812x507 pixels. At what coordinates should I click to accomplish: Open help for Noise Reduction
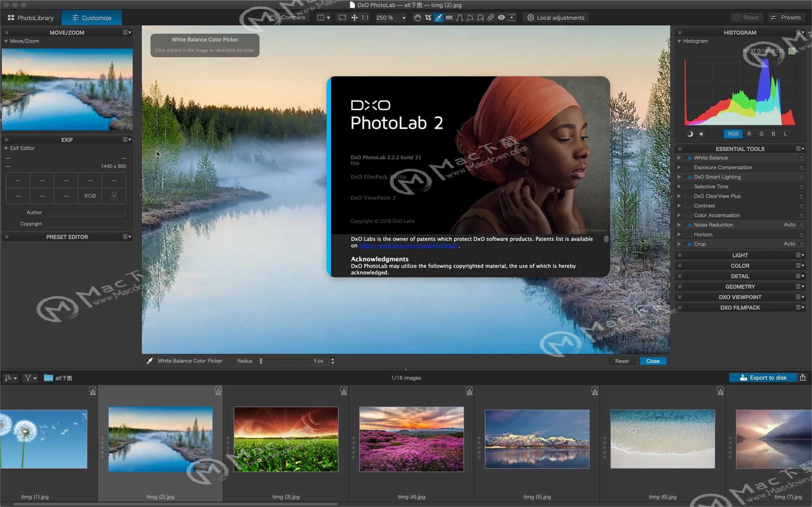pos(801,225)
